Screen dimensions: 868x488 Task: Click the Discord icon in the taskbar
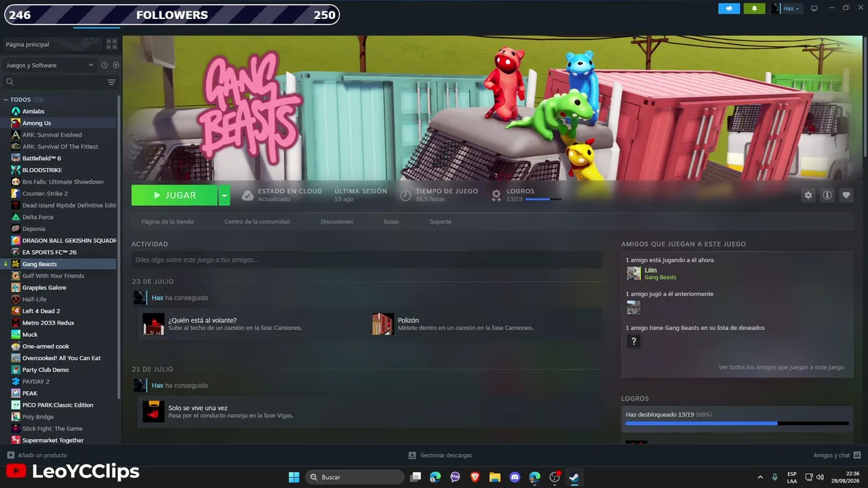515,477
